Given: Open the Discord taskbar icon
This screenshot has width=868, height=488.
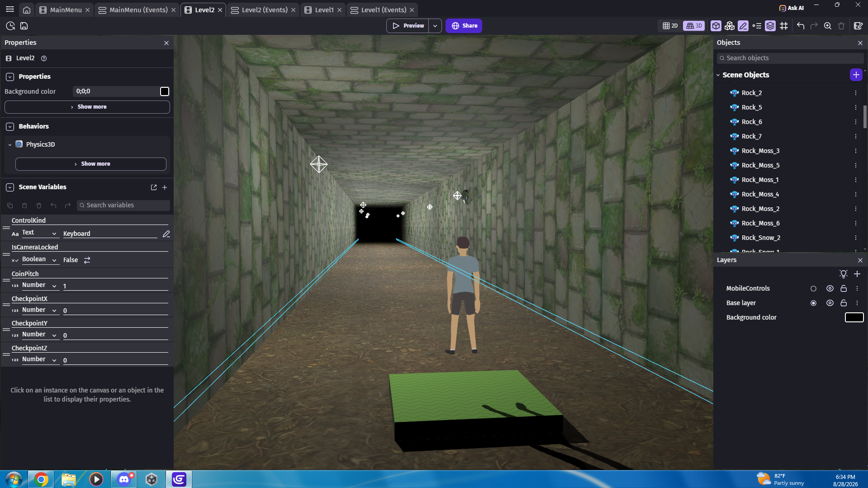Looking at the screenshot, I should click(x=124, y=479).
